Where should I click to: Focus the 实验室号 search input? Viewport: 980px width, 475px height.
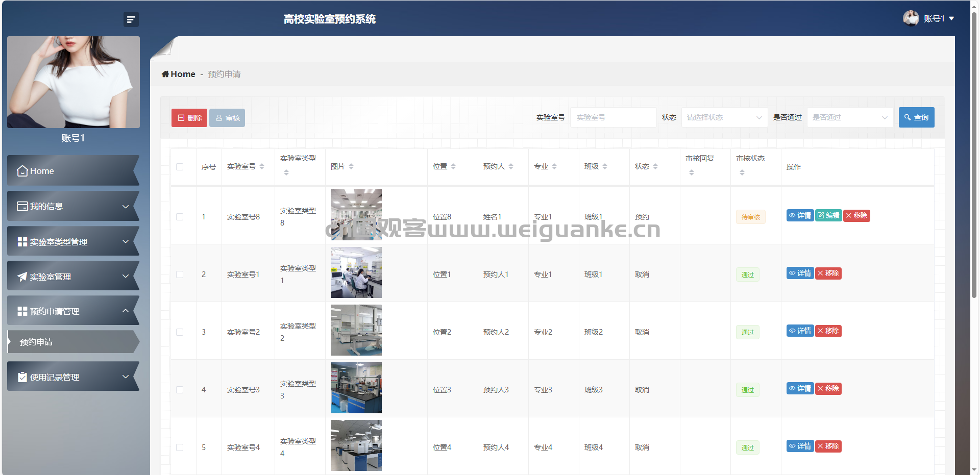coord(613,117)
